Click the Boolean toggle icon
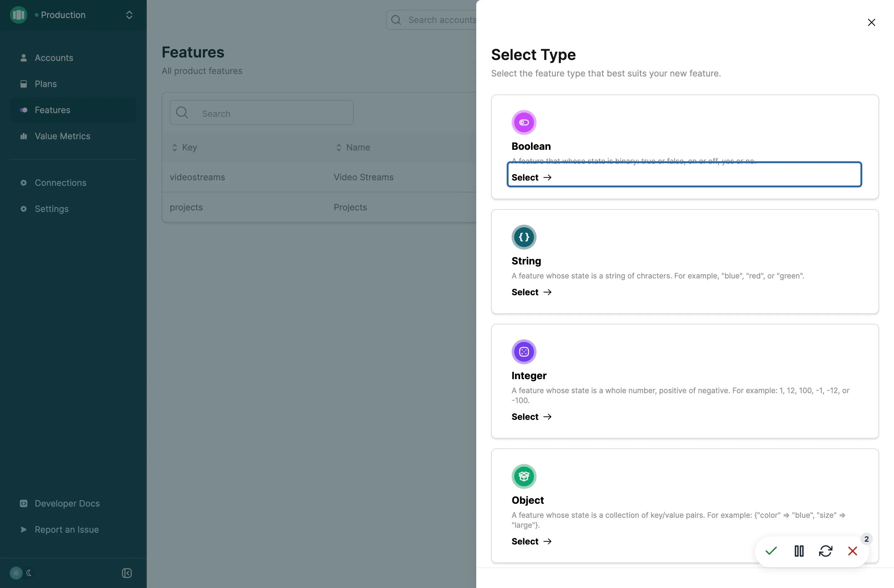894x588 pixels. 524,122
